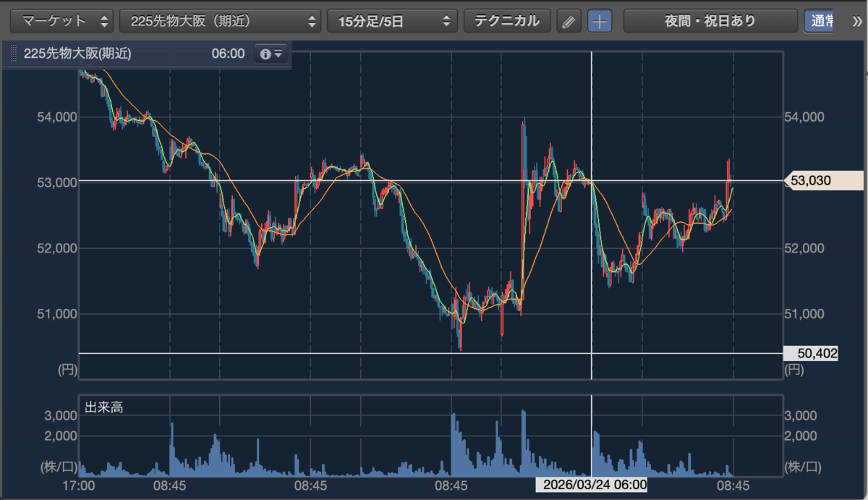
Task: Select the pencil drawing tool icon
Action: pos(569,21)
